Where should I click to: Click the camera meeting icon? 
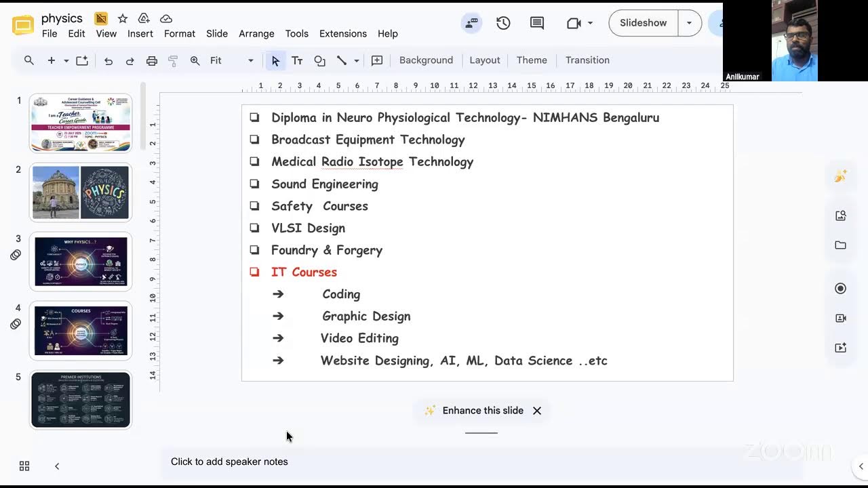(x=574, y=23)
